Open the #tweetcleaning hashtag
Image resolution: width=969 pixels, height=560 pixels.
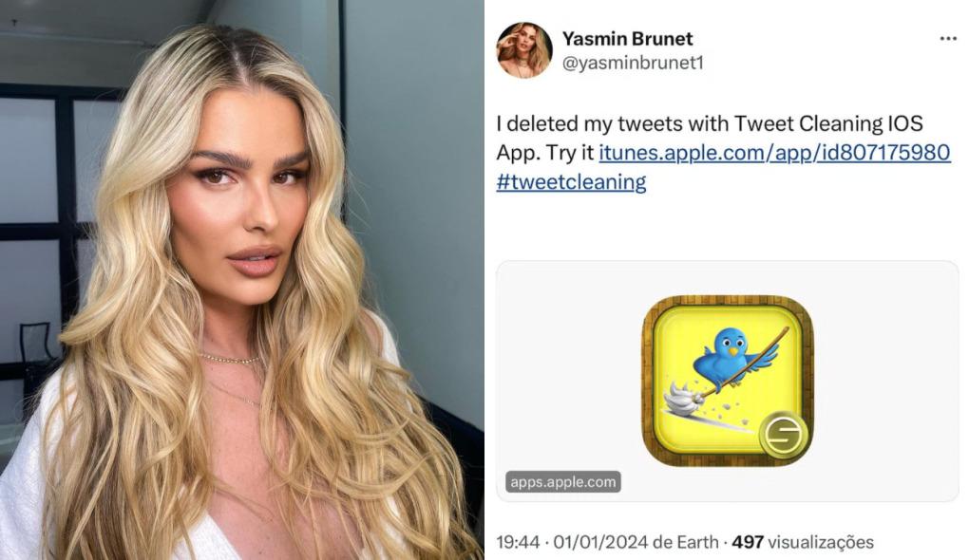(571, 181)
